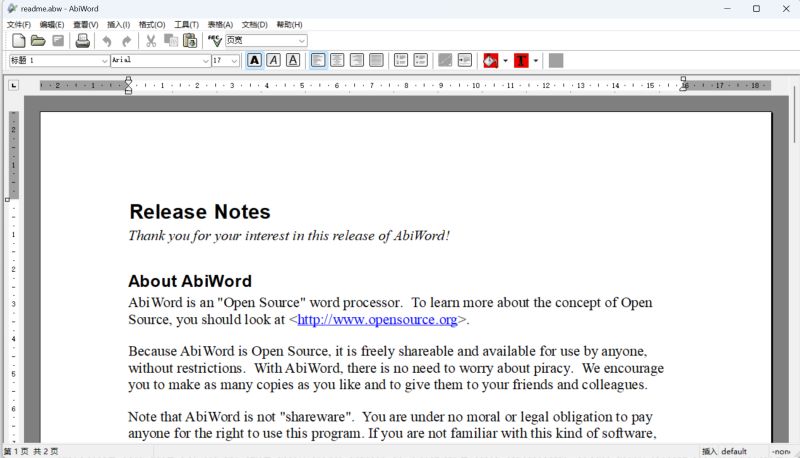The image size is (800, 458).
Task: Click the default language status field
Action: 734,451
